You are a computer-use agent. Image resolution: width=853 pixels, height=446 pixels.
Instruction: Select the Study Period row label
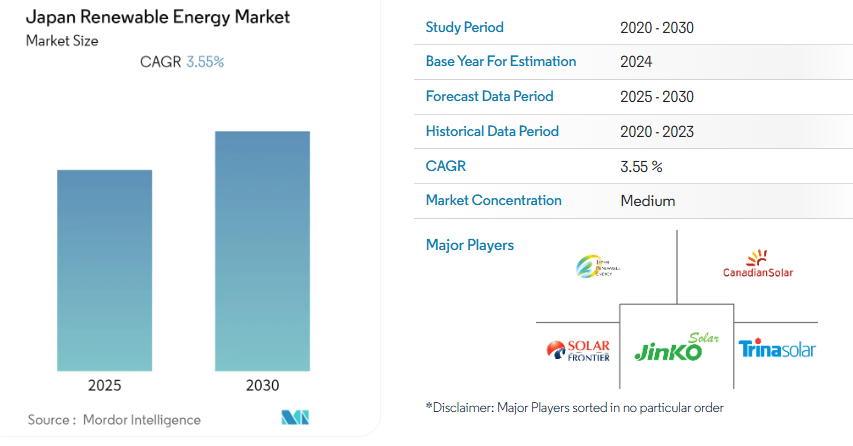[x=464, y=27]
